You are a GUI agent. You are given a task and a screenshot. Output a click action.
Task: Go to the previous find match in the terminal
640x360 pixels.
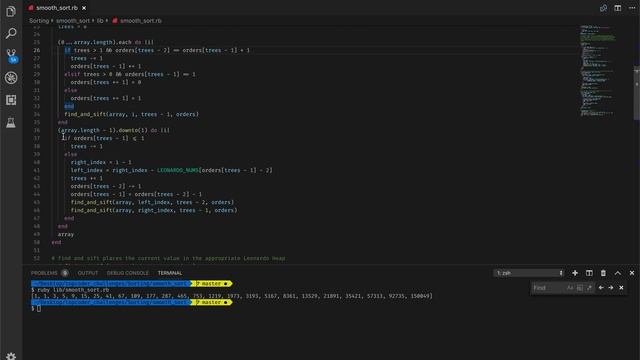[x=601, y=288]
